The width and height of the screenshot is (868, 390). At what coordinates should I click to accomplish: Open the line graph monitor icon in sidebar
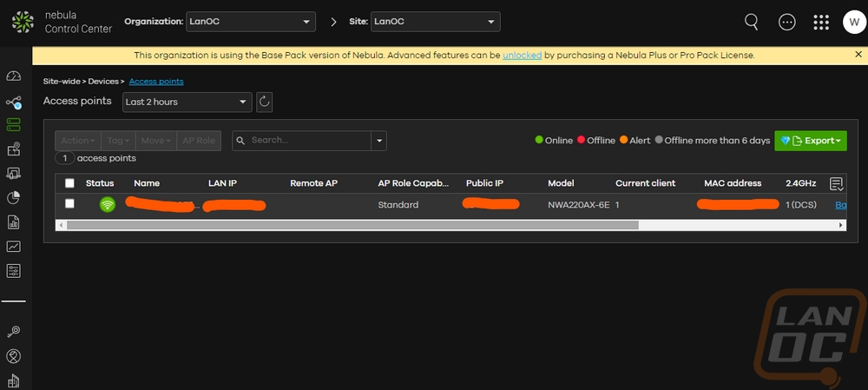click(13, 246)
